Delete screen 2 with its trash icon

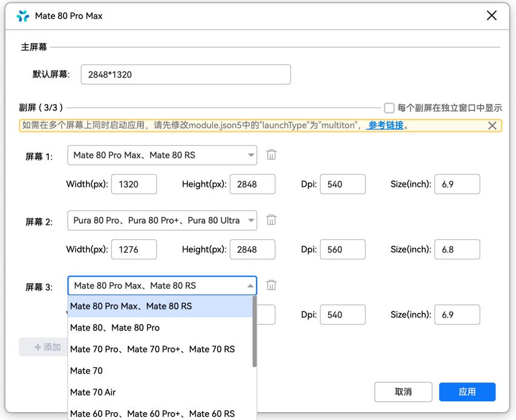coord(271,220)
